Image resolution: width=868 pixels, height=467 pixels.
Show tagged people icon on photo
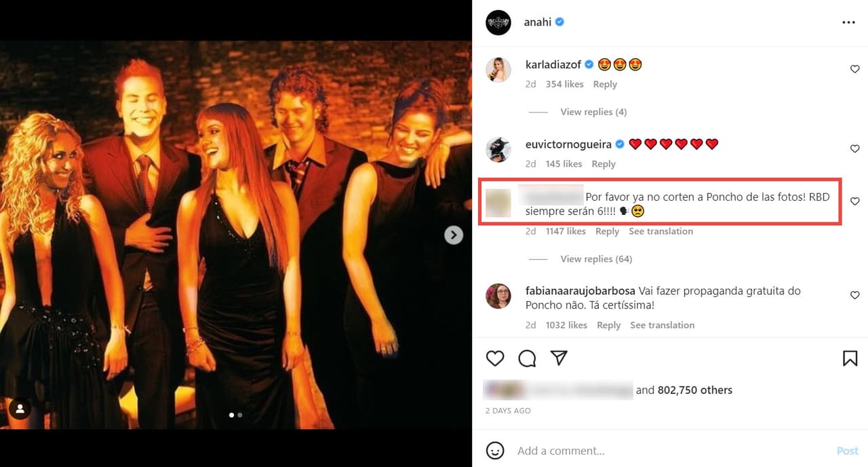pyautogui.click(x=20, y=409)
